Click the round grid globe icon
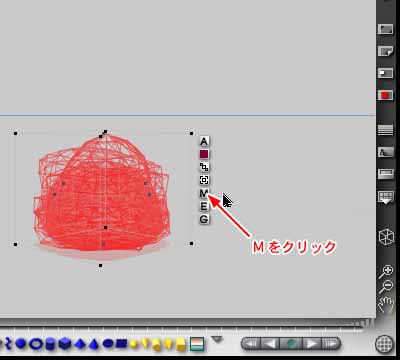This screenshot has height=360, width=400. click(x=384, y=344)
